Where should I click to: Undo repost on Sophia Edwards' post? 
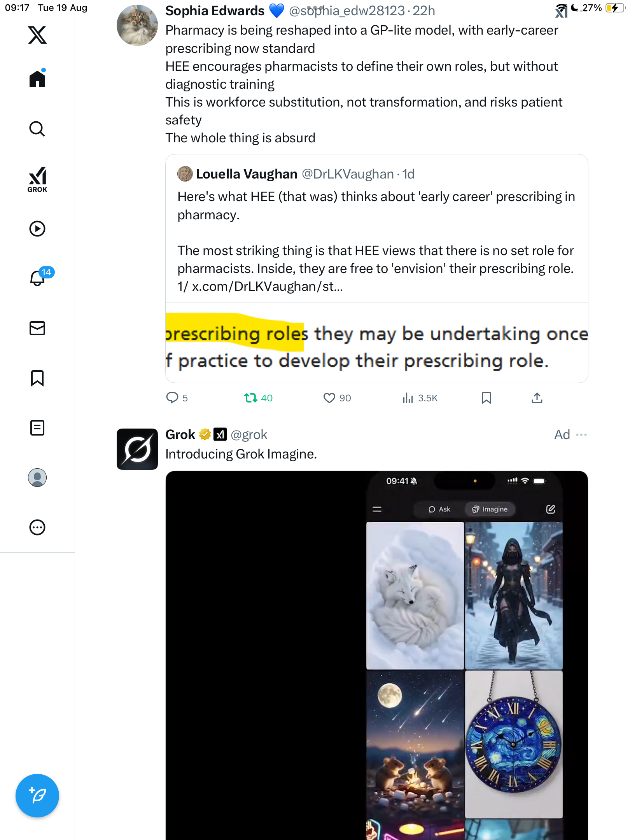pos(251,398)
